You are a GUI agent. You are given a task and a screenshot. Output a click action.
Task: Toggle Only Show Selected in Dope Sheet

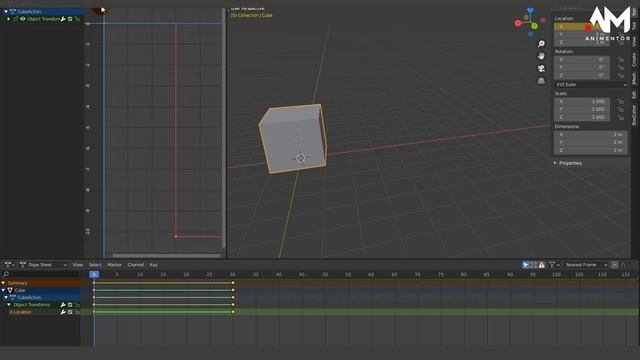point(526,265)
